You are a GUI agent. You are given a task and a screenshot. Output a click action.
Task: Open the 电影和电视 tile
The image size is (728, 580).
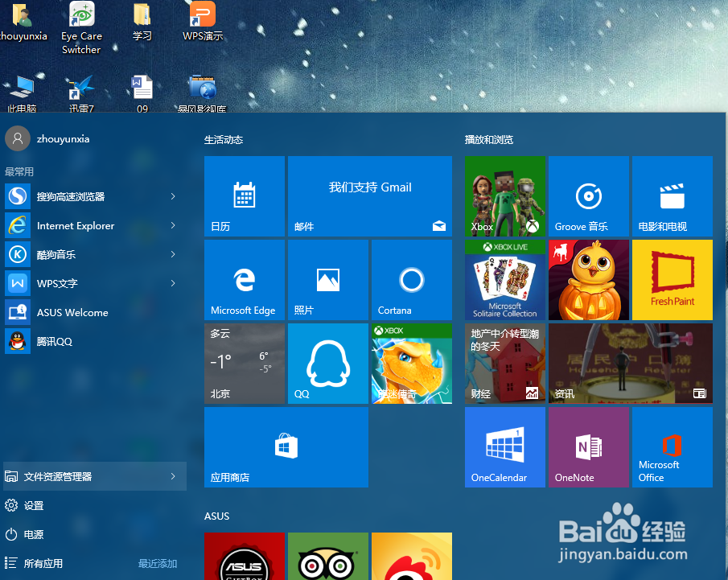tap(672, 196)
